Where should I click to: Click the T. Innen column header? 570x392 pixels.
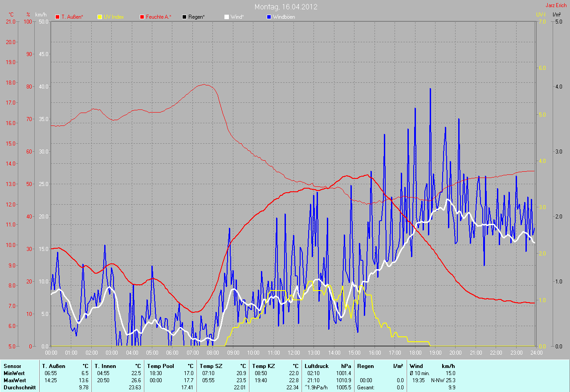[x=105, y=366]
